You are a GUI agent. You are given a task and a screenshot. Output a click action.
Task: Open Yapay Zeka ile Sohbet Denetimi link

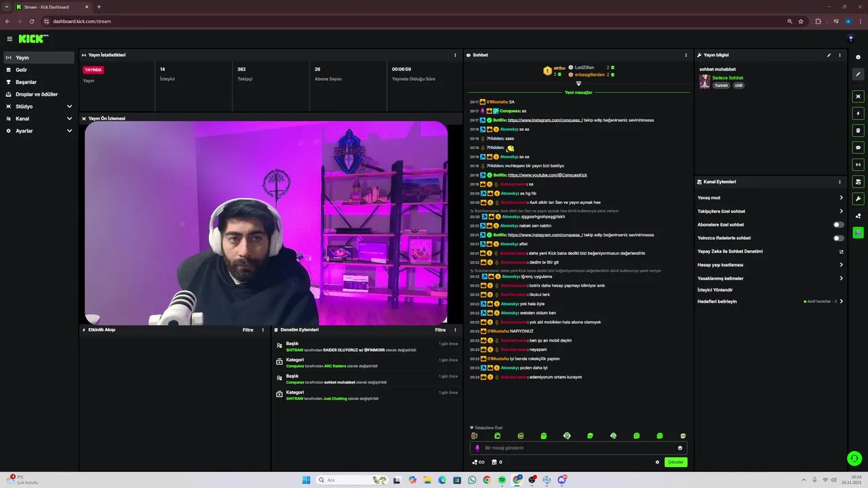click(770, 251)
